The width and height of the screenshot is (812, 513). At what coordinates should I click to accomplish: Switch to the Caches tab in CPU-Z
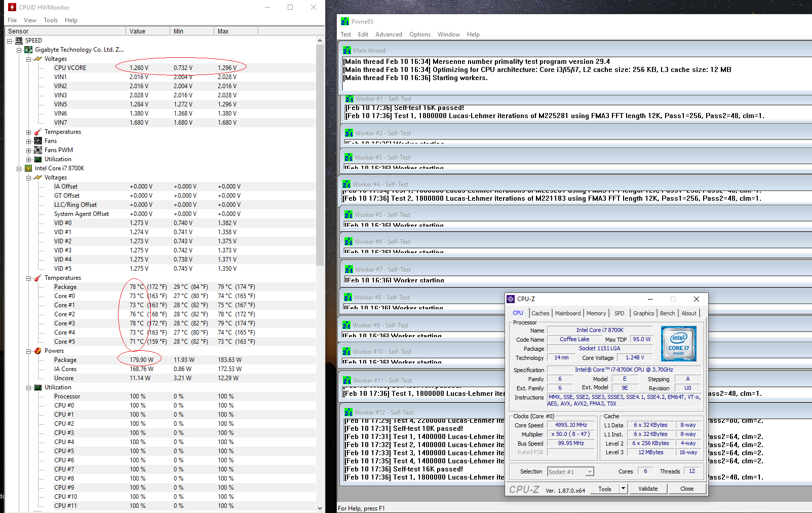pos(540,313)
